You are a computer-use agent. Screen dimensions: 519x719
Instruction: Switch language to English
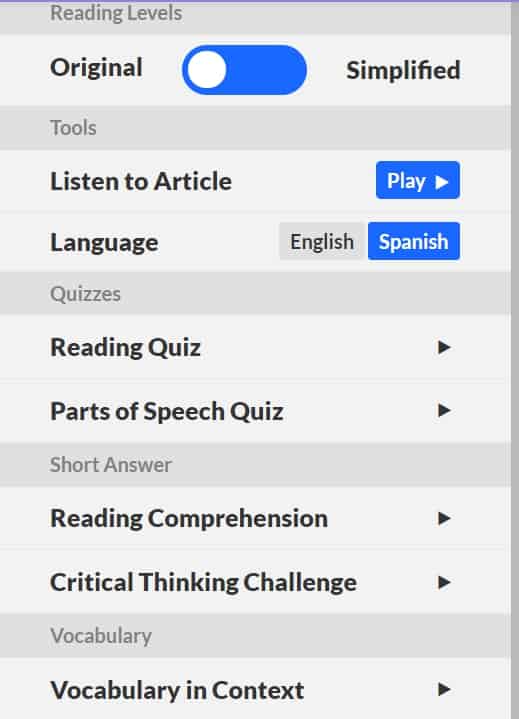322,242
